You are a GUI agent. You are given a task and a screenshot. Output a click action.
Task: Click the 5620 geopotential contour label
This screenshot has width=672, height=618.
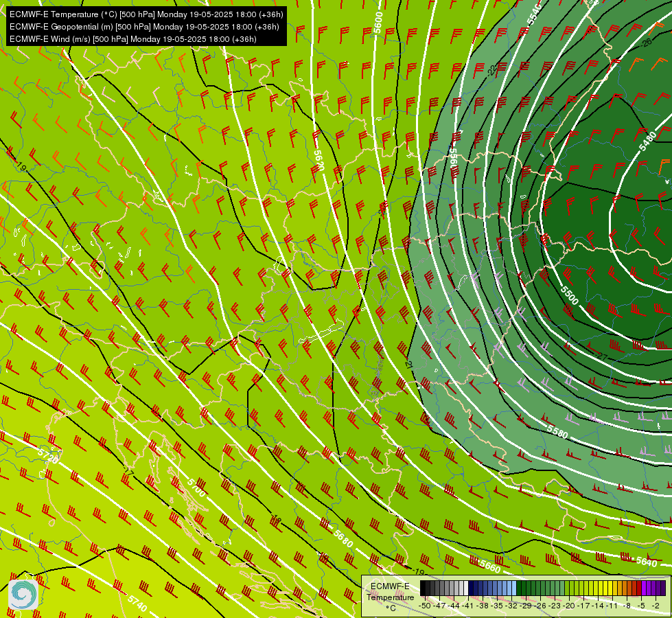click(x=319, y=160)
